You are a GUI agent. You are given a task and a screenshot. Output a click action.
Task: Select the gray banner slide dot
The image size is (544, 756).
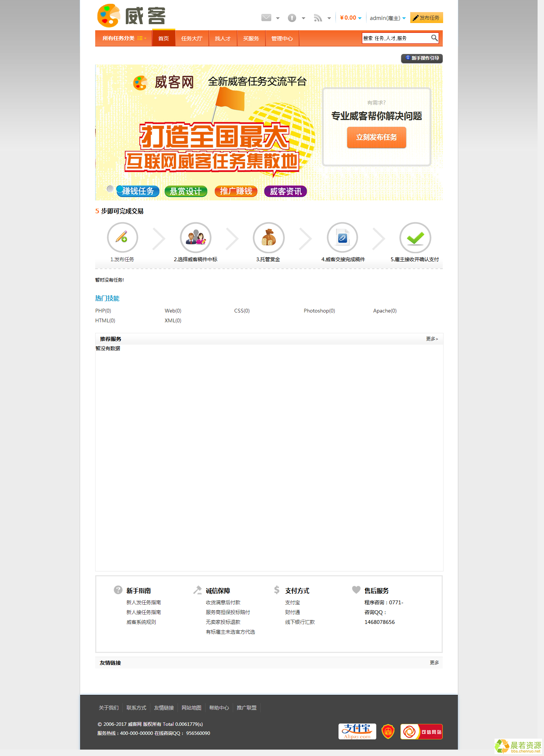[110, 189]
